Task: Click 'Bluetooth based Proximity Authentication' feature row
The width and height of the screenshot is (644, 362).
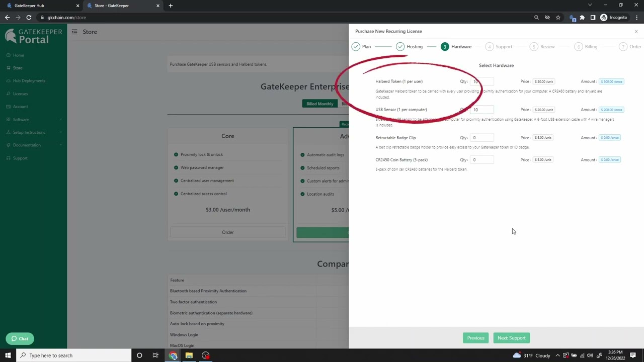Action: [208, 291]
